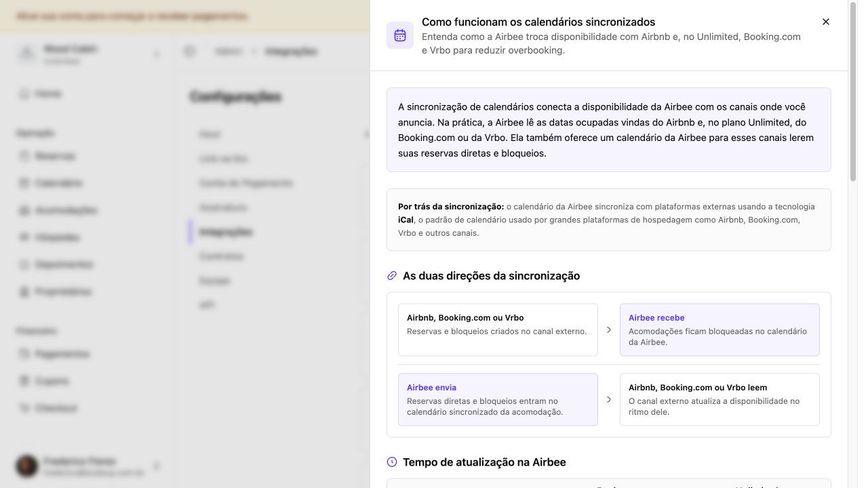Select the Integrações settings tab
Image resolution: width=868 pixels, height=488 pixels.
pyautogui.click(x=226, y=232)
